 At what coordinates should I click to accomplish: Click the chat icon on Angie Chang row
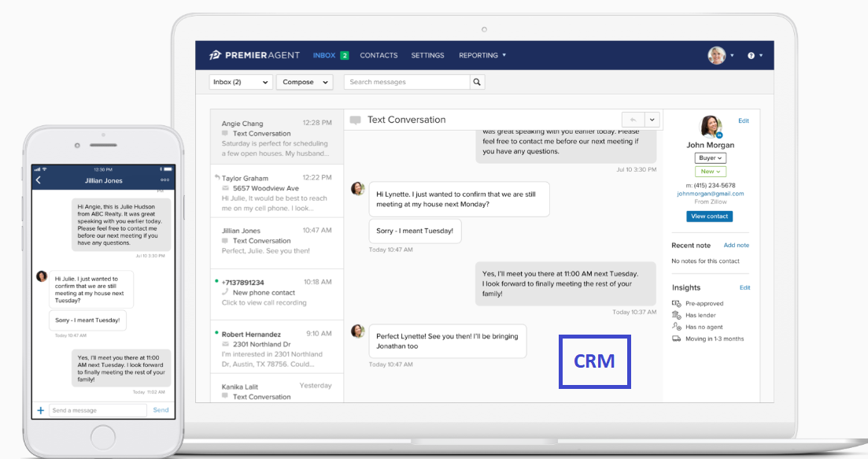coord(225,133)
